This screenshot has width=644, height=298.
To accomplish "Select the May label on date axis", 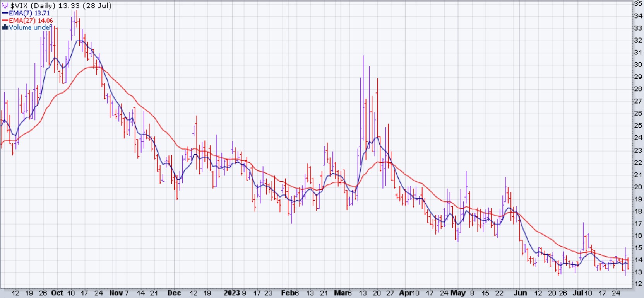I will click(x=458, y=293).
